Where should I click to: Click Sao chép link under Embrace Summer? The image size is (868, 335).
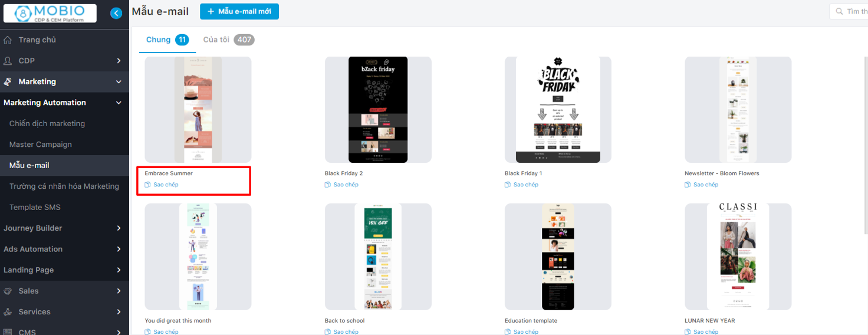166,185
